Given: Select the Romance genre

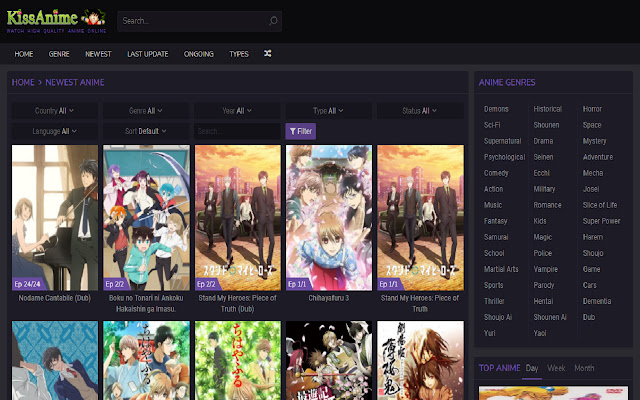Looking at the screenshot, I should pos(547,205).
